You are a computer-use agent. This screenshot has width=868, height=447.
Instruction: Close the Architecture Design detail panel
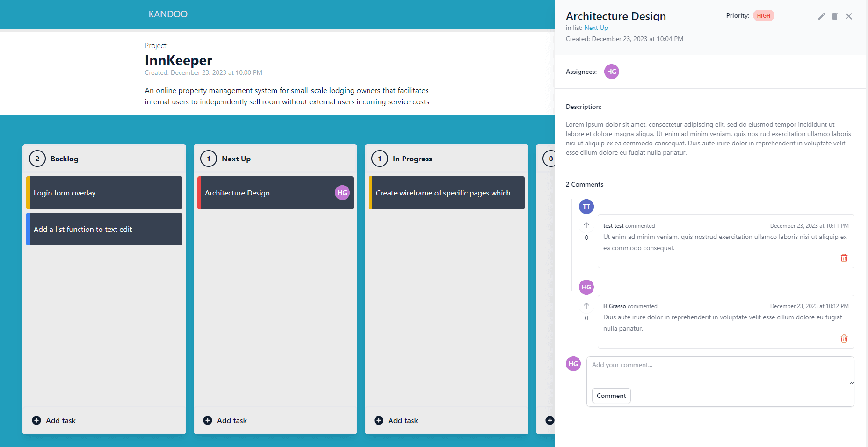[849, 16]
